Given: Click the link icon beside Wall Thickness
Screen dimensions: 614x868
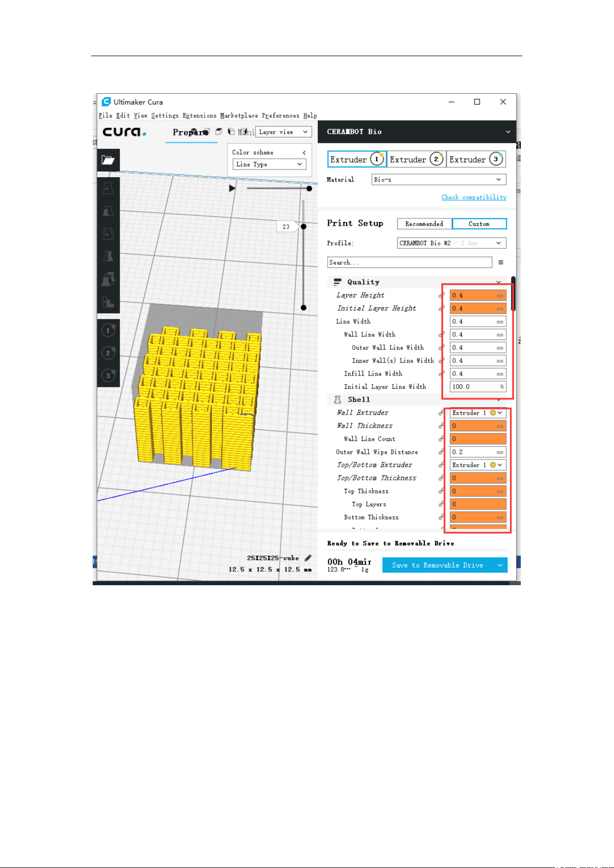Looking at the screenshot, I should pyautogui.click(x=441, y=426).
